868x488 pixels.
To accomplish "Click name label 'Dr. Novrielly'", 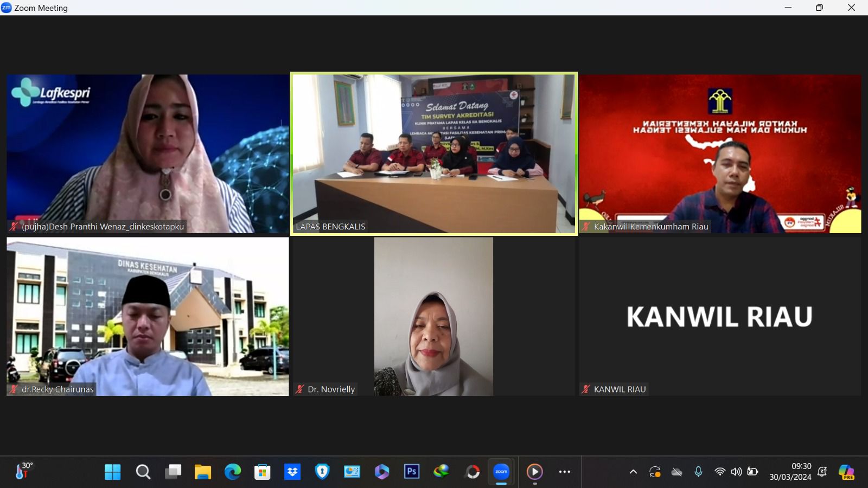I will pyautogui.click(x=331, y=389).
